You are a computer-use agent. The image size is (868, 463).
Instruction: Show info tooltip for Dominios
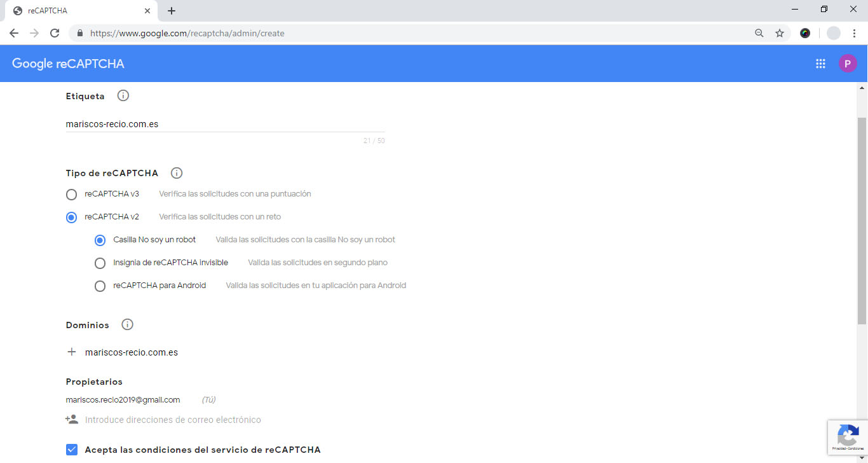point(127,325)
